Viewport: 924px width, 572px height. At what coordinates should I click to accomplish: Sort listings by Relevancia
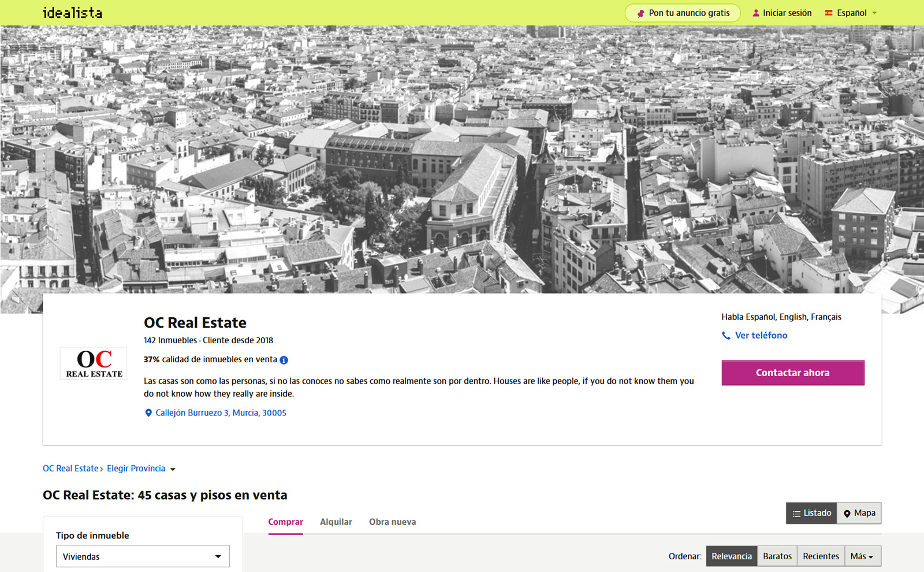pos(732,556)
